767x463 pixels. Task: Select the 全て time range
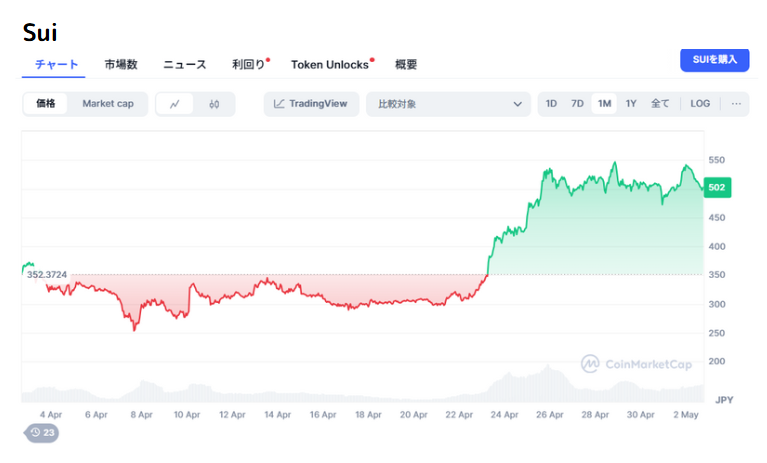pos(659,104)
